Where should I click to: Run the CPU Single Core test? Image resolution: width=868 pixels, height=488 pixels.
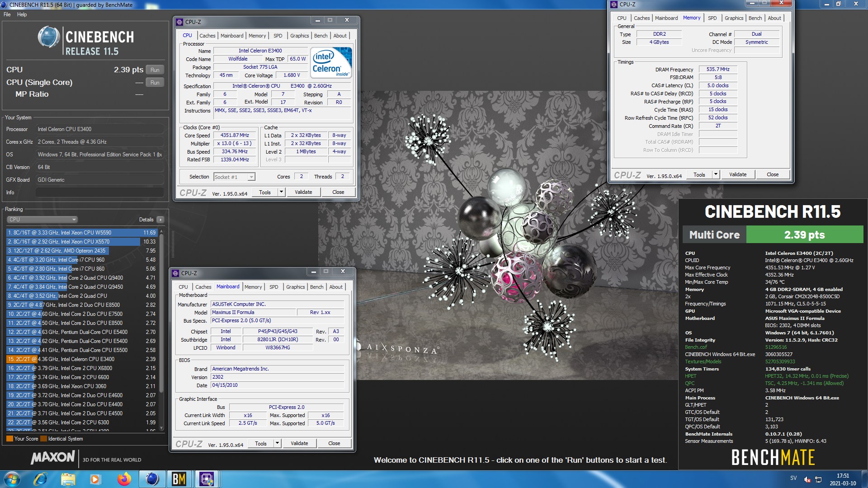(155, 83)
